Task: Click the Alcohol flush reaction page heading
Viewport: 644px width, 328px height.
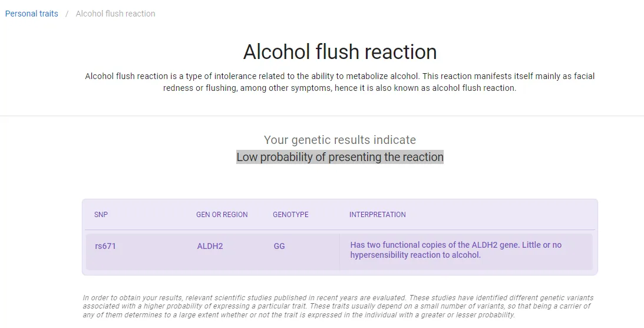Action: click(x=340, y=52)
